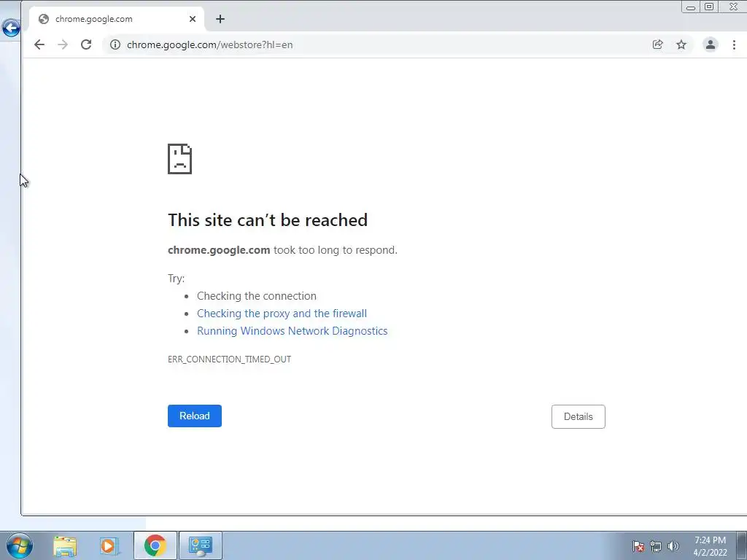
Task: Open Control Panel taskbar icon
Action: [200, 545]
